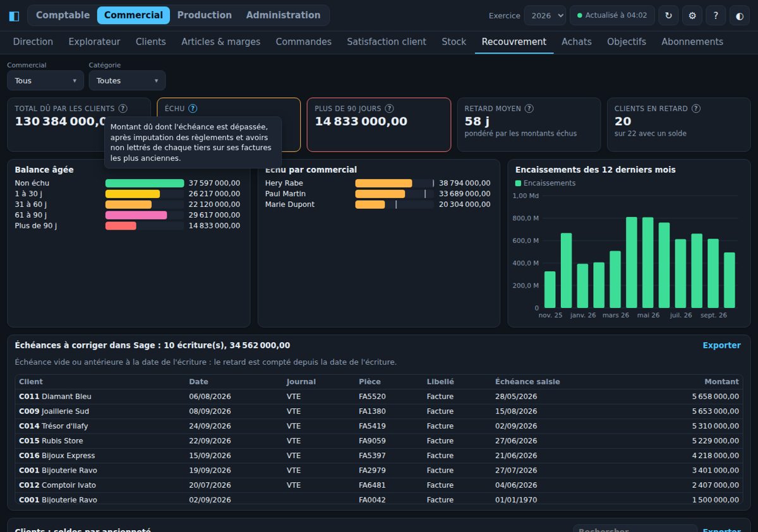Click the refresh data icon
Screen dimensions: 758x532
pos(668,16)
